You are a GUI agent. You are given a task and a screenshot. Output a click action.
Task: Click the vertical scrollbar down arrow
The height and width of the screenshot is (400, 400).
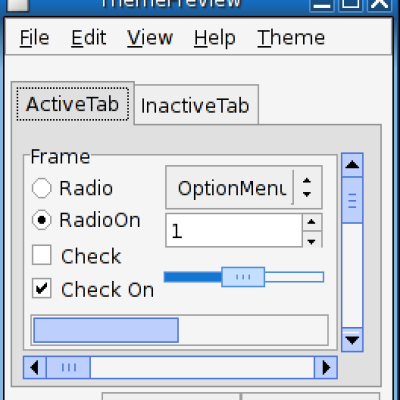(352, 340)
